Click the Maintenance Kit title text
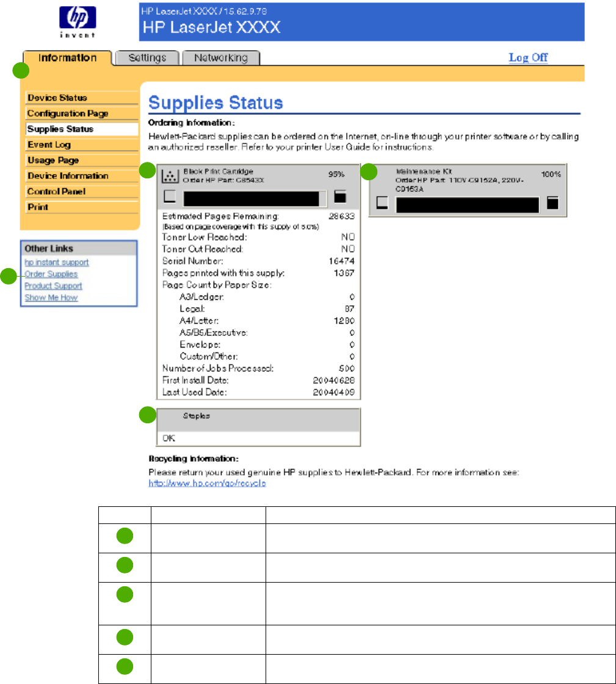 pyautogui.click(x=424, y=172)
